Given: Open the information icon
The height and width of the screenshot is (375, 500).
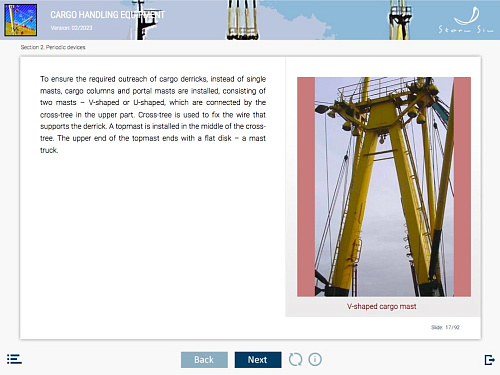Looking at the screenshot, I should click(315, 359).
